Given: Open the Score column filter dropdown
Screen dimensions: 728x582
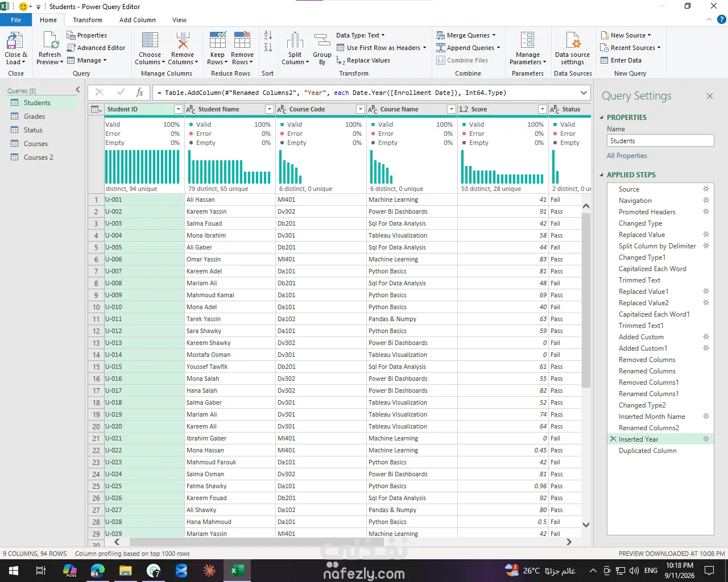Looking at the screenshot, I should [x=543, y=109].
